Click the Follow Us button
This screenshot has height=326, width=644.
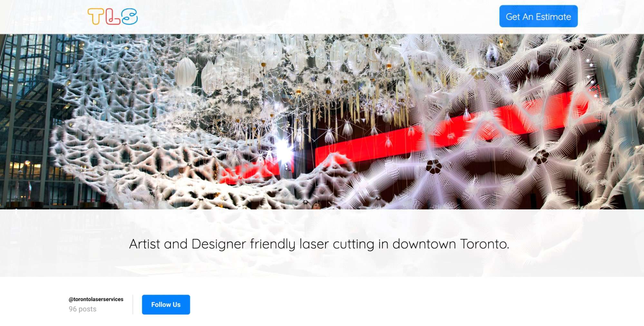point(166,304)
